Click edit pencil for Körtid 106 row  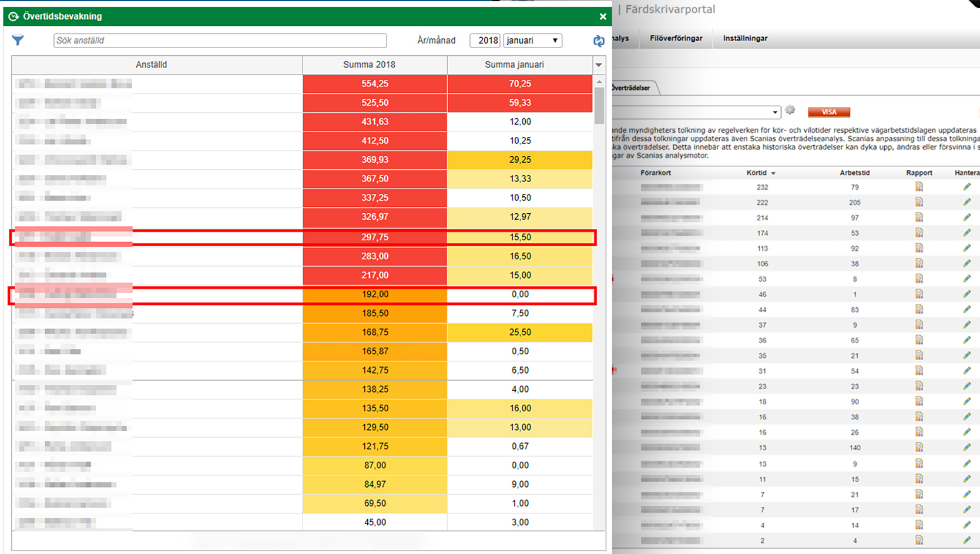(x=966, y=264)
